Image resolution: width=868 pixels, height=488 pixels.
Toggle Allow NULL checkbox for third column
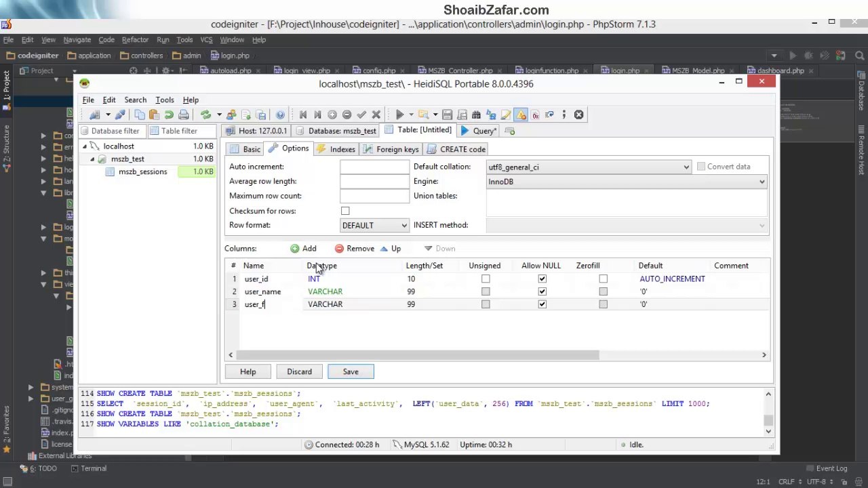click(x=542, y=304)
